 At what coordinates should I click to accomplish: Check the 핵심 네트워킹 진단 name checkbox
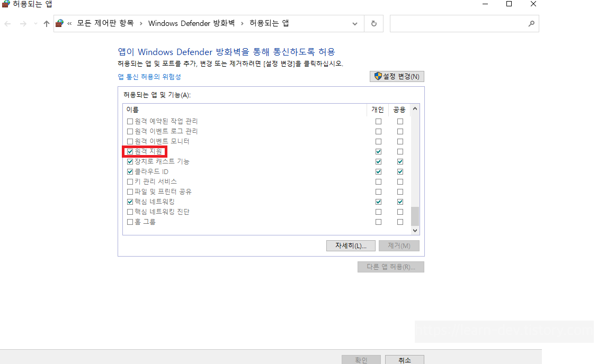pos(130,212)
